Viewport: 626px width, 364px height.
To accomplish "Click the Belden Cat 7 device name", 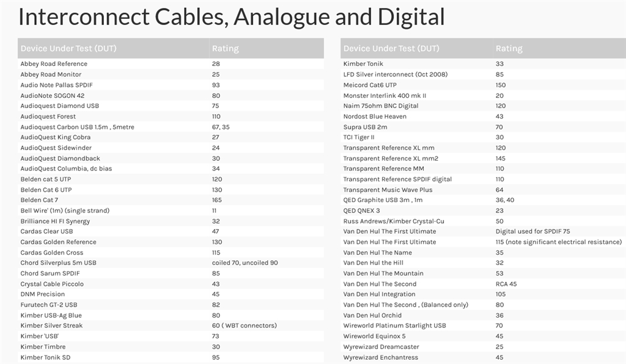I will [x=39, y=200].
